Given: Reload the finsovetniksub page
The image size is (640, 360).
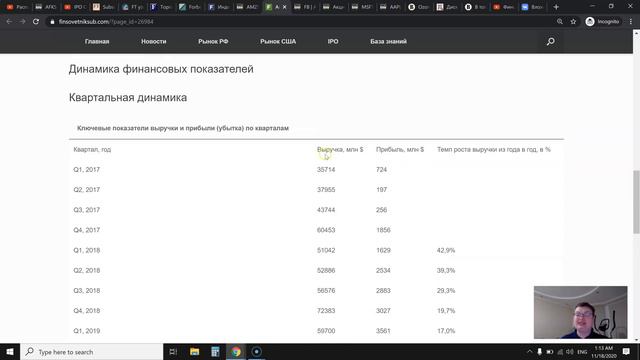Looking at the screenshot, I should point(36,21).
